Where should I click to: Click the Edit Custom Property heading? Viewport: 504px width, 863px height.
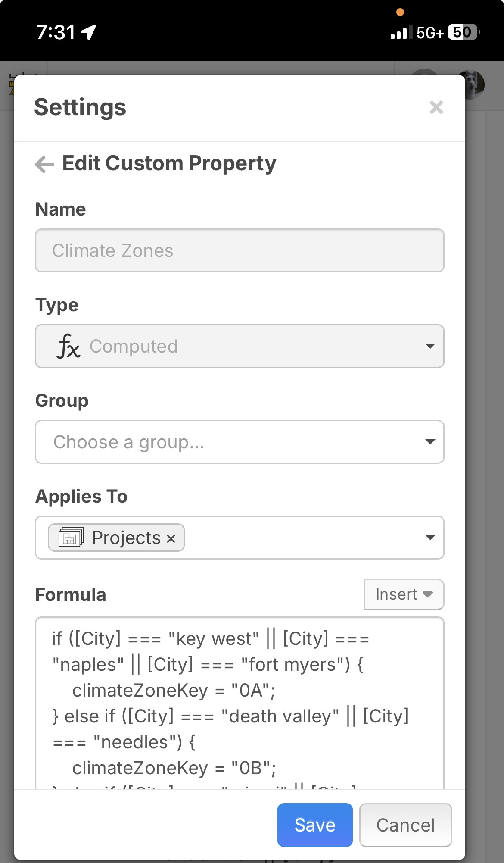tap(169, 163)
